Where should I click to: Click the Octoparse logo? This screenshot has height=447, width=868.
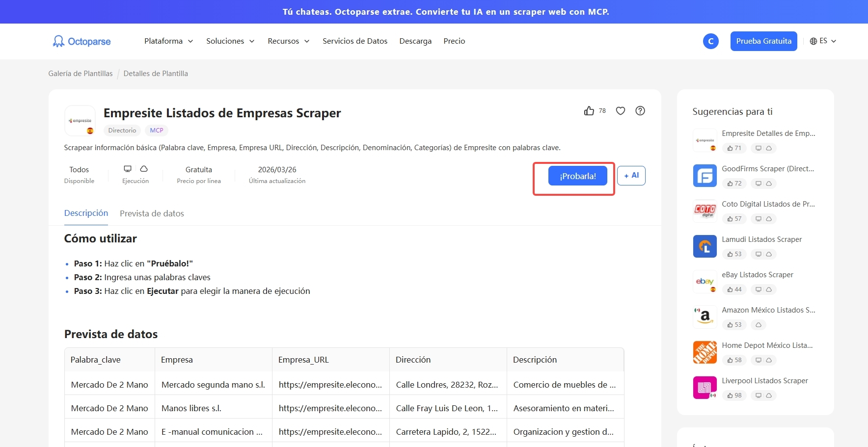[x=81, y=41]
